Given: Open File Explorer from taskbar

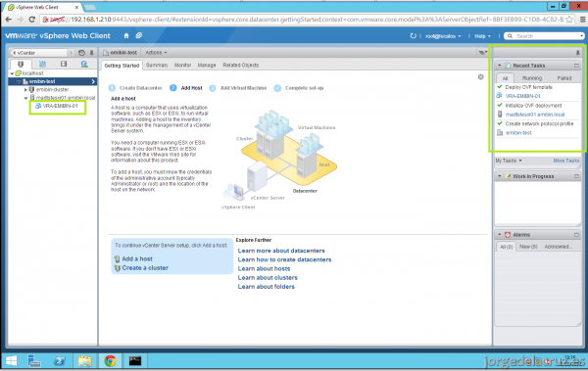Looking at the screenshot, I should click(84, 361).
